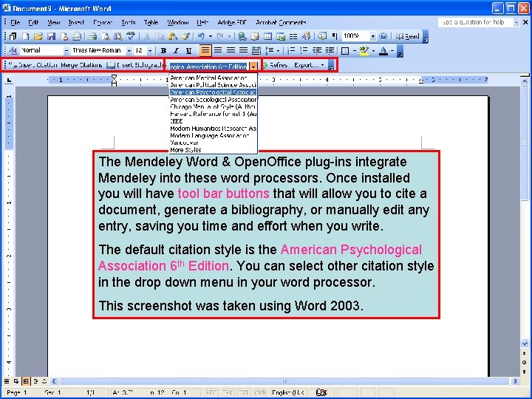Screen dimensions: 532x399
Task: Switch to Read layout with Read button
Action: click(x=408, y=36)
